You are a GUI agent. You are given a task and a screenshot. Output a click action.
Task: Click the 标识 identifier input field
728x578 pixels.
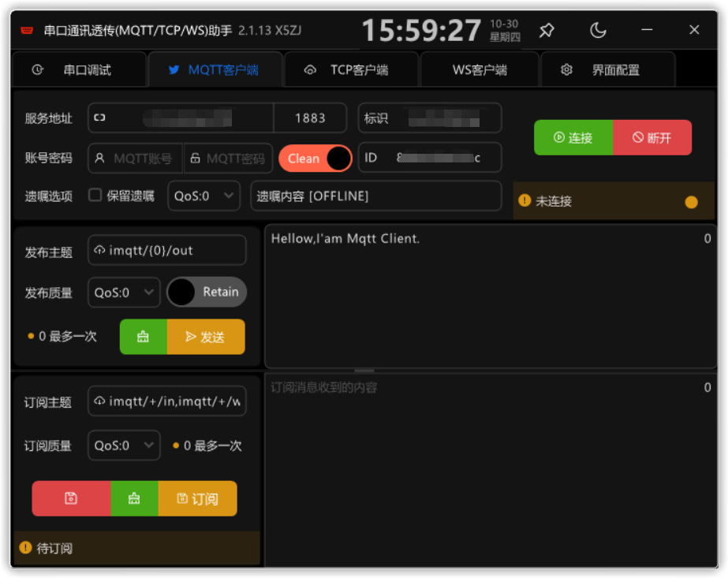[x=430, y=117]
